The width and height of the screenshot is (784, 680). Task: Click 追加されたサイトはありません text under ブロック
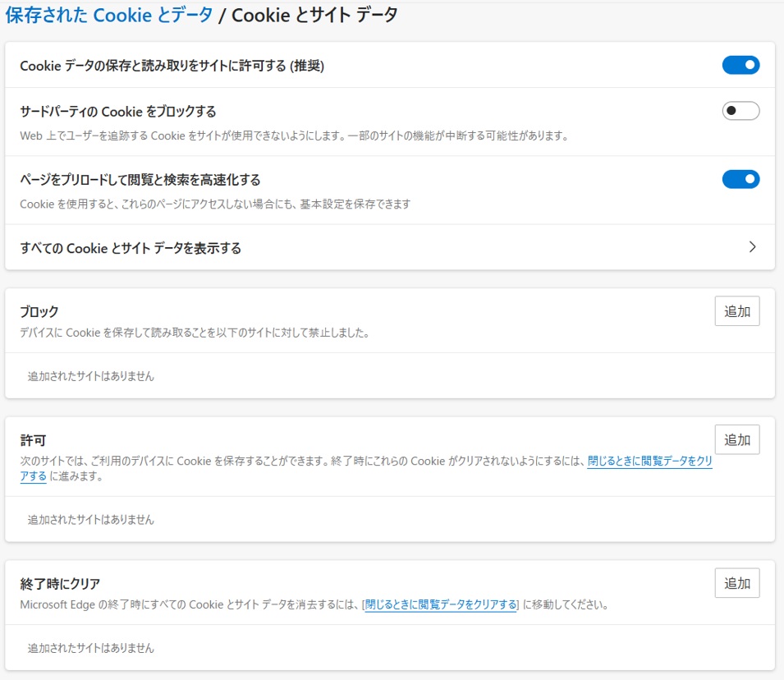(x=90, y=376)
